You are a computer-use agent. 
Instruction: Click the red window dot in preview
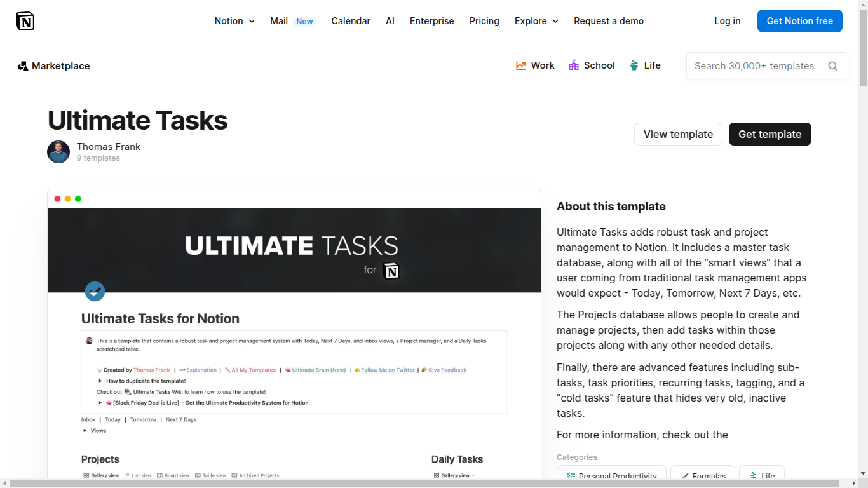[x=57, y=199]
